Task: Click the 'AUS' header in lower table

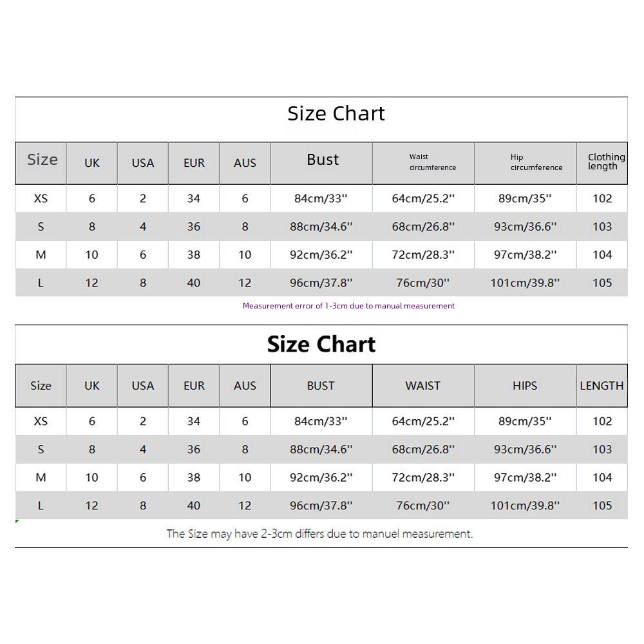Action: [x=245, y=386]
